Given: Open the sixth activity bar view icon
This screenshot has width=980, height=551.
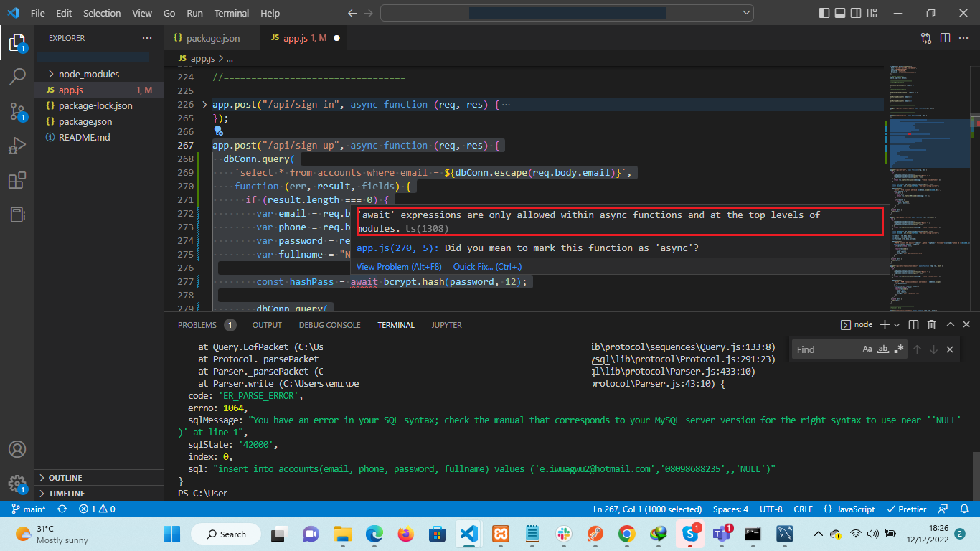Looking at the screenshot, I should (17, 215).
